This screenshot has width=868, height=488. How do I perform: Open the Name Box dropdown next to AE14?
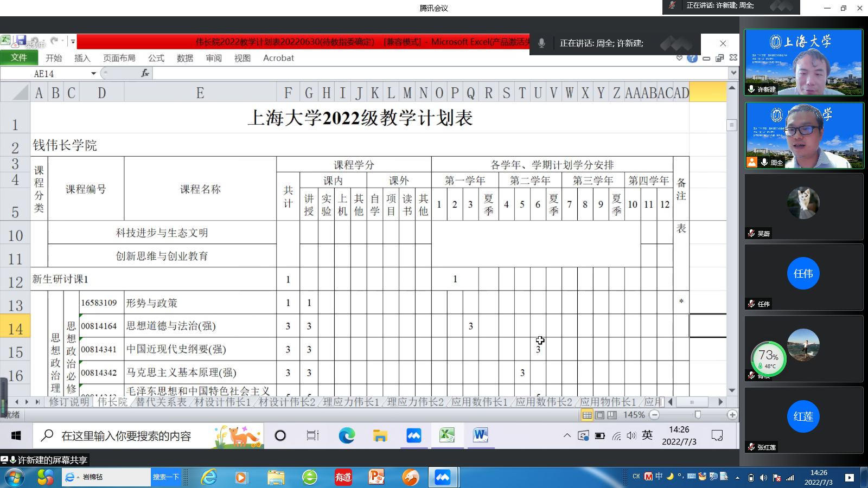click(x=93, y=73)
